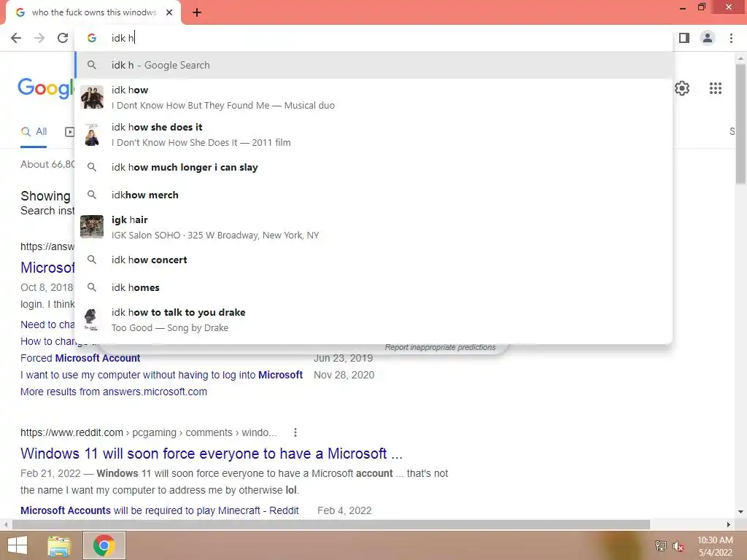Image resolution: width=747 pixels, height=560 pixels.
Task: Go back to the previous page
Action: coord(16,38)
